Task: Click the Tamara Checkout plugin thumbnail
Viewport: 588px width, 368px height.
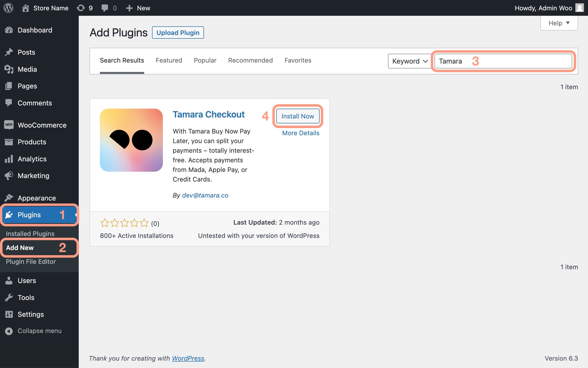Action: coord(131,140)
